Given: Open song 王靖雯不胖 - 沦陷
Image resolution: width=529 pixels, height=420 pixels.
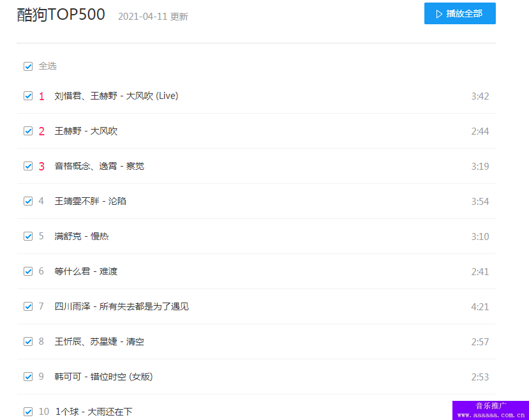Looking at the screenshot, I should [91, 201].
